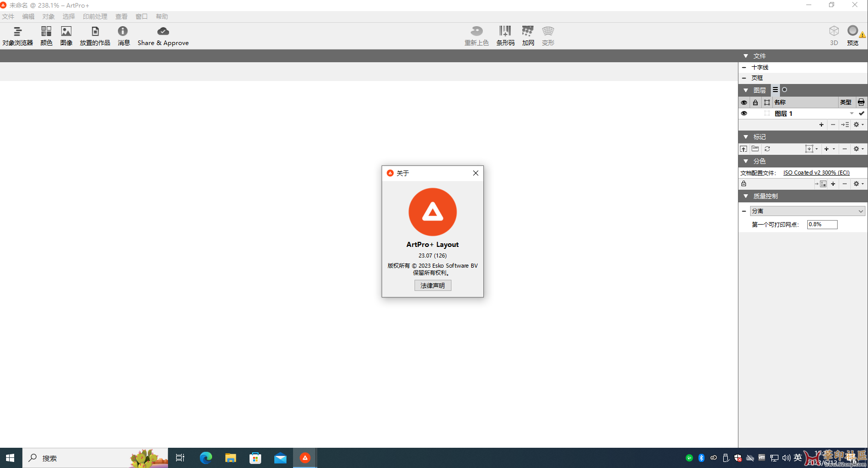
Task: Open 标记 panel gear settings dropdown
Action: pyautogui.click(x=858, y=149)
